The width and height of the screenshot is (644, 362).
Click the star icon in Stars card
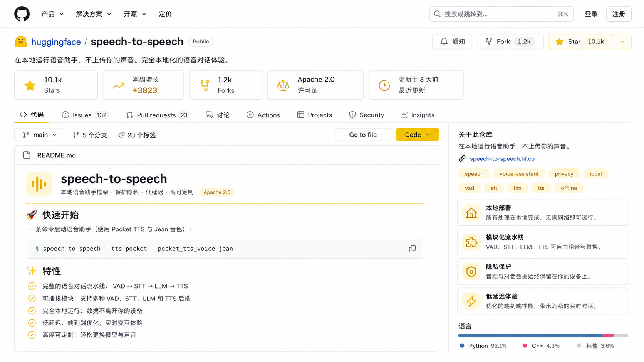(x=30, y=85)
